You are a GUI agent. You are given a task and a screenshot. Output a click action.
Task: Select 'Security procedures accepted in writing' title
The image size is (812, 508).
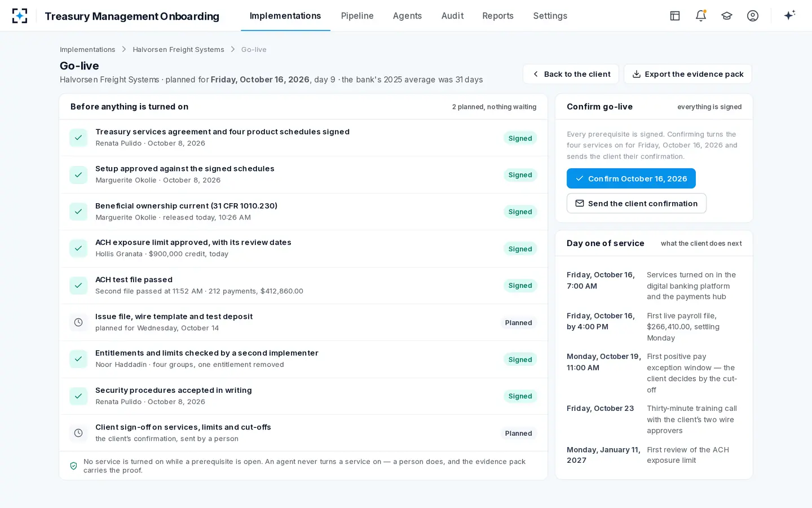tap(174, 390)
